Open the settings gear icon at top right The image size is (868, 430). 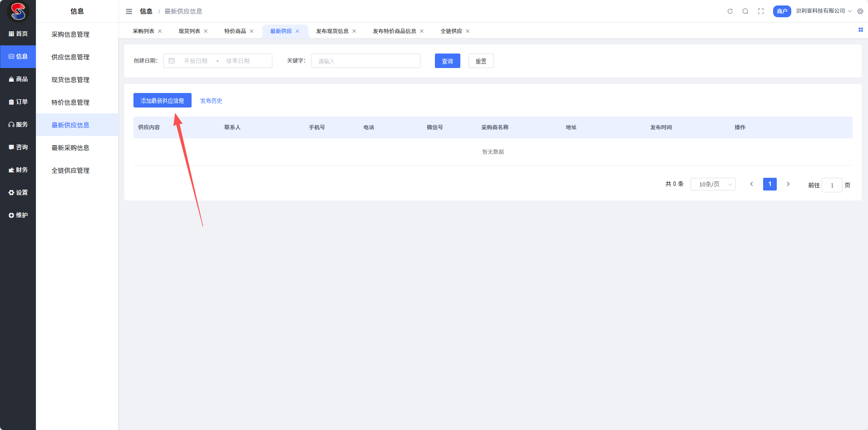click(x=860, y=11)
